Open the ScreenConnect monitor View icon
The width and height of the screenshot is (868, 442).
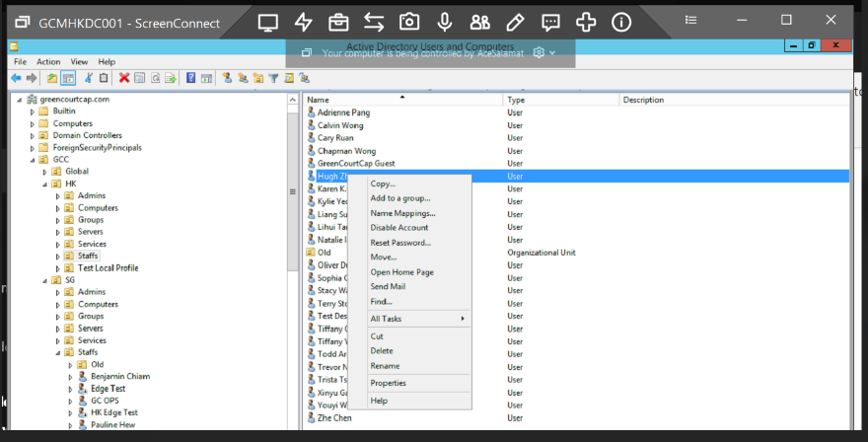tap(268, 22)
